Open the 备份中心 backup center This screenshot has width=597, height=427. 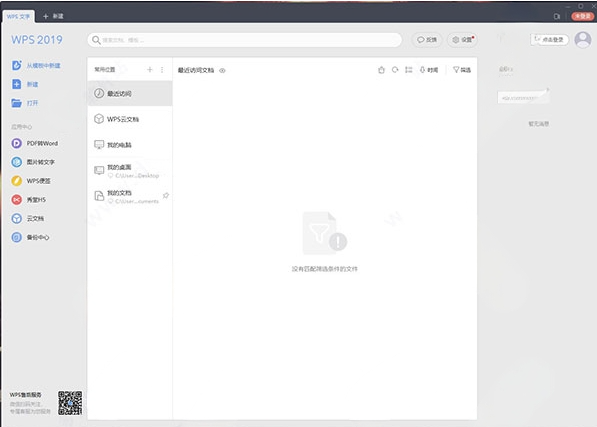point(30,237)
